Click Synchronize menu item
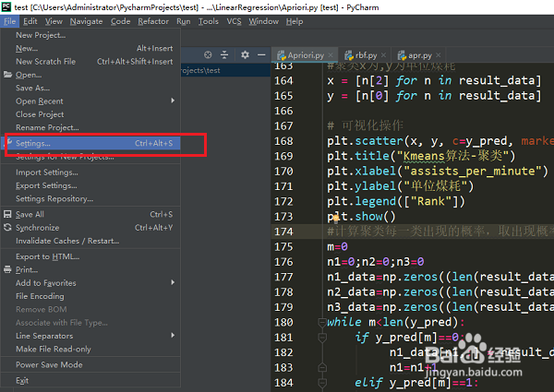554x392 pixels. 90,228
